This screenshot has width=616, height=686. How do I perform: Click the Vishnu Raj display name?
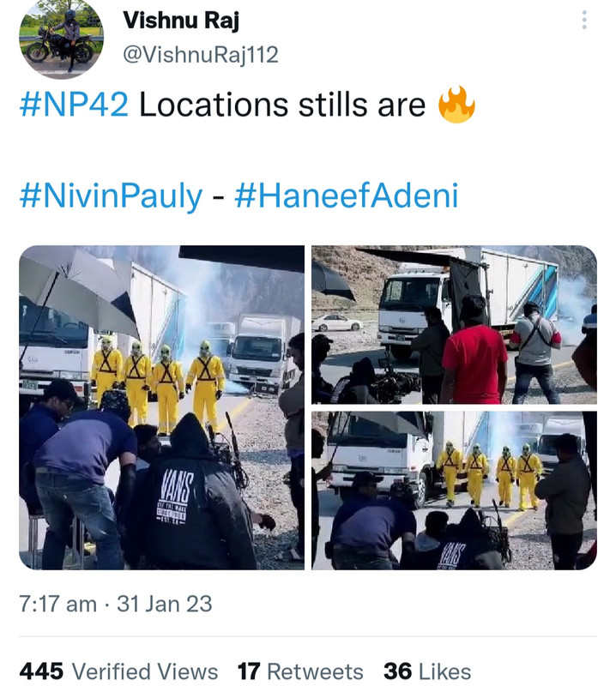(x=181, y=20)
